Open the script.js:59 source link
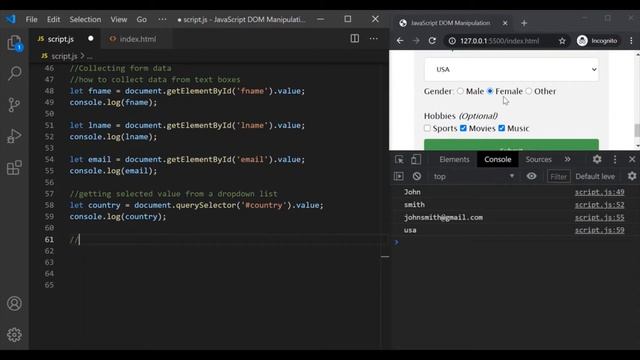The height and width of the screenshot is (360, 640). pyautogui.click(x=599, y=230)
